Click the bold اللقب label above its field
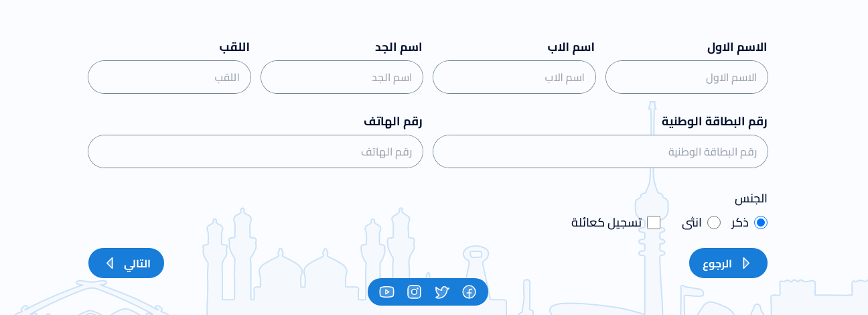Screen dimensions: 868x315 (x=234, y=47)
